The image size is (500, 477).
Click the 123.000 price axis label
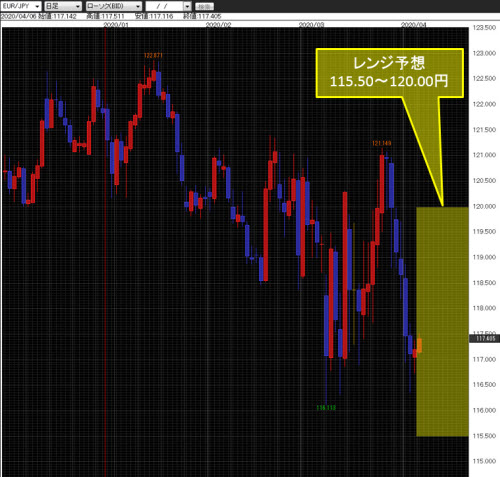(484, 53)
